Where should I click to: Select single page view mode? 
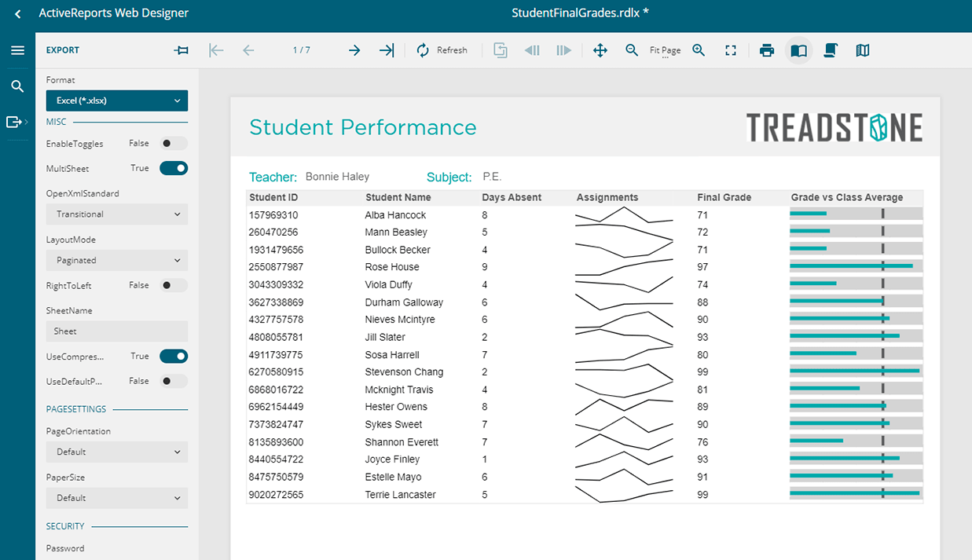[798, 50]
